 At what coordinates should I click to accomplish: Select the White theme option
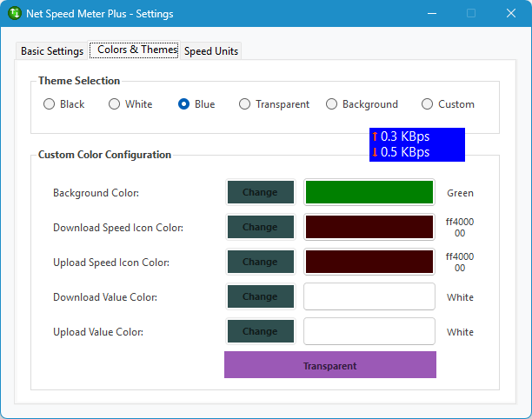click(115, 104)
